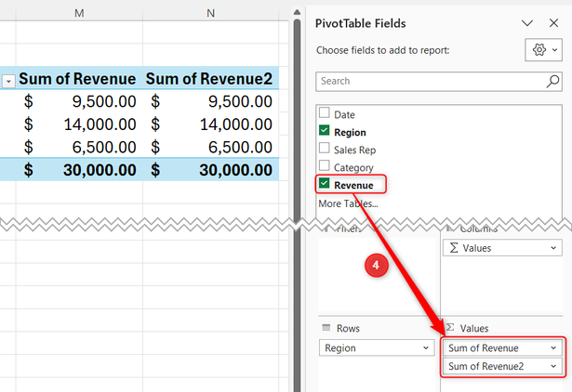The width and height of the screenshot is (572, 392).
Task: Select the 6,500.00 cell in column M
Action: click(79, 147)
